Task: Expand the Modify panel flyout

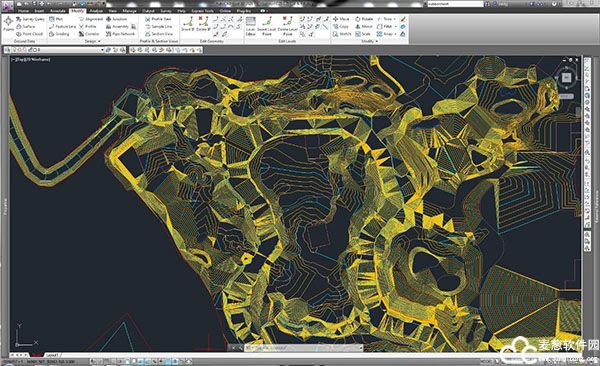Action: 369,41
